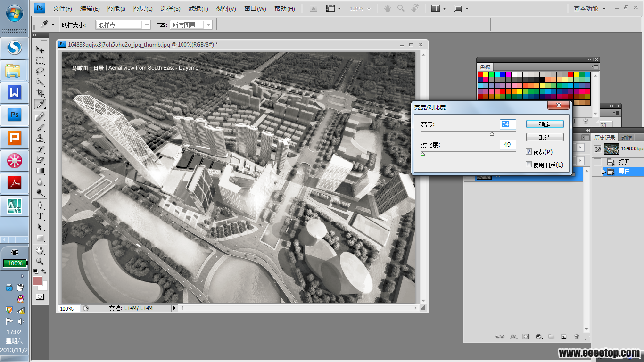Reset default foreground and background colors
Viewport: 644px width, 362px height.
click(x=35, y=271)
